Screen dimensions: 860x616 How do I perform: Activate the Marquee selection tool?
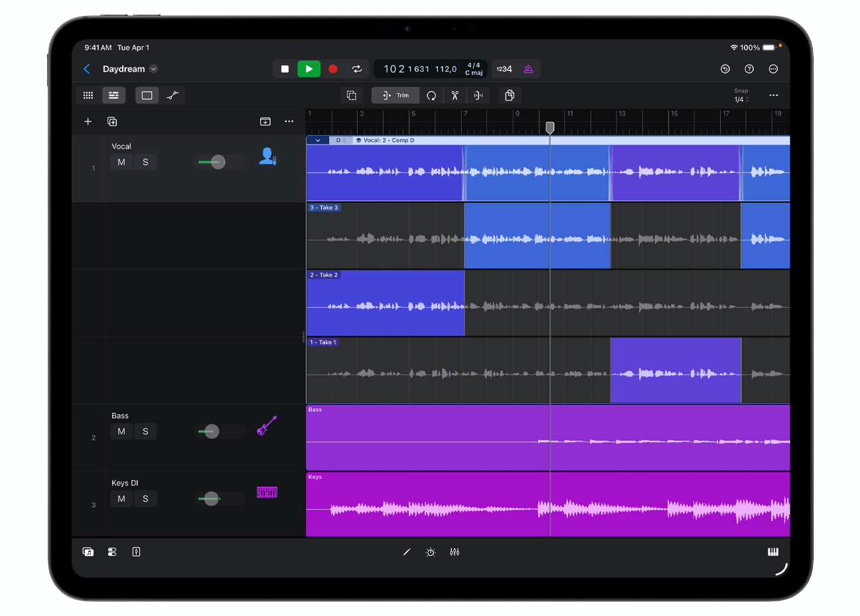point(351,95)
